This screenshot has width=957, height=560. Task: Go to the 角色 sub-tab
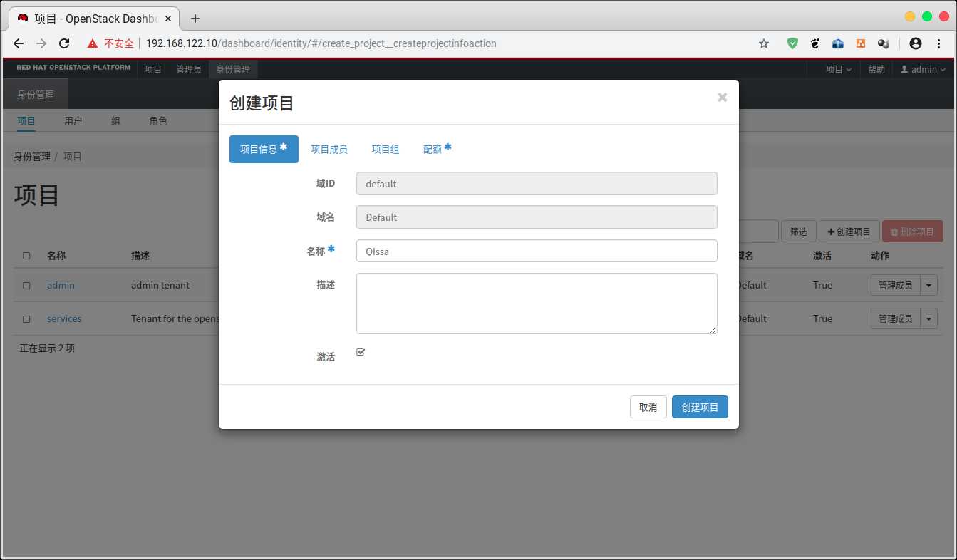click(158, 121)
